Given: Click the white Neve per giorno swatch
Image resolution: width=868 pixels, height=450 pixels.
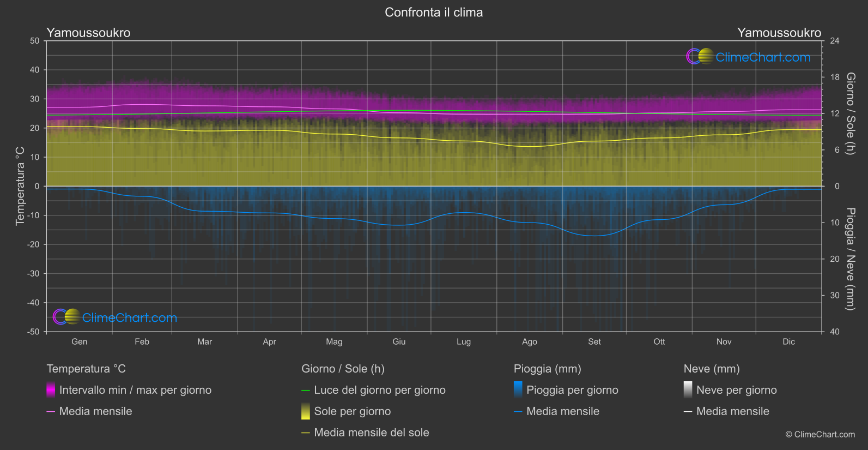Looking at the screenshot, I should pyautogui.click(x=688, y=389).
